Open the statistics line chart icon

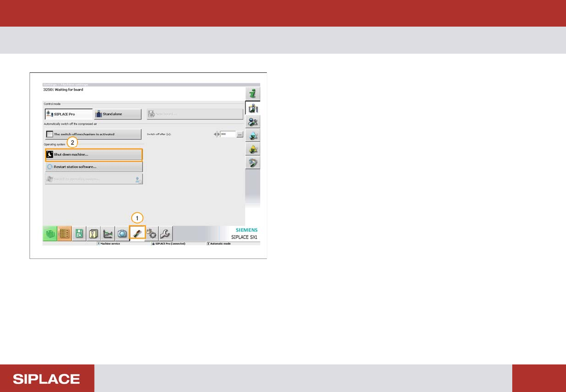[108, 234]
